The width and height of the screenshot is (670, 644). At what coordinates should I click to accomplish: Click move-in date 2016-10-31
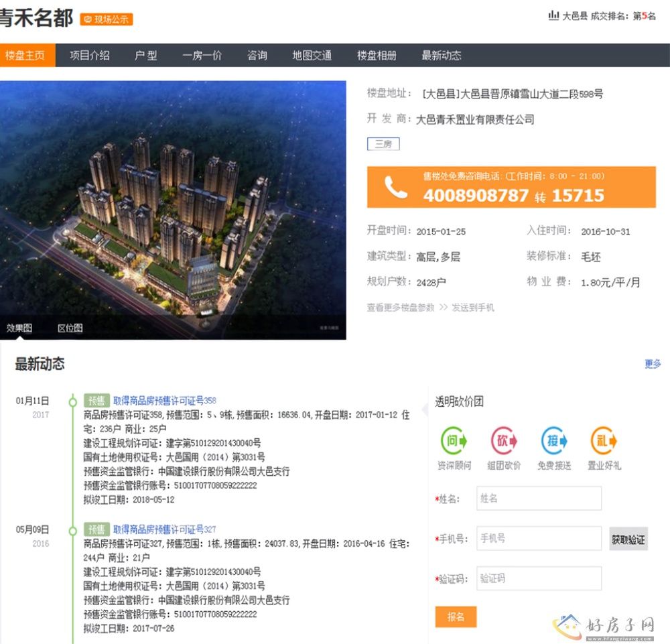pos(606,232)
